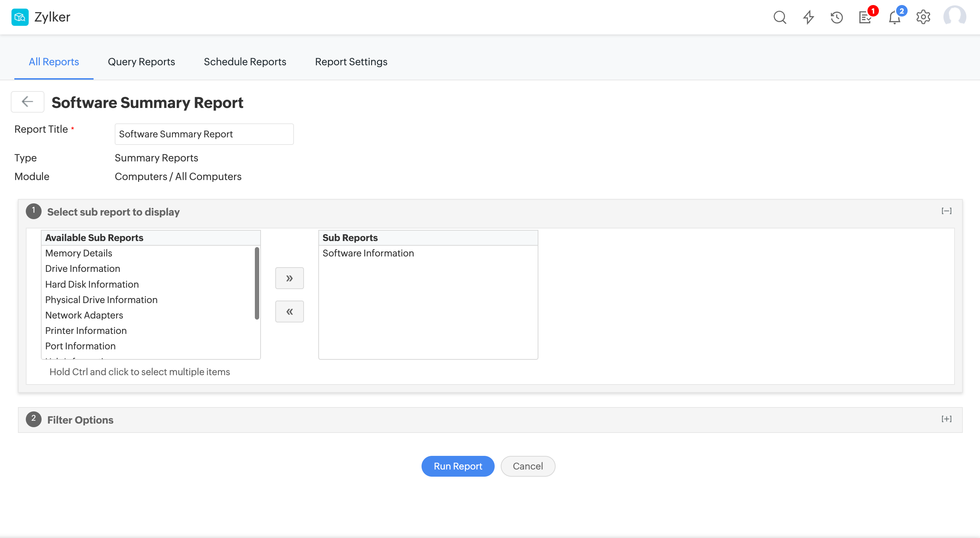
Task: Click the Available Sub Reports scrollbar
Action: pyautogui.click(x=257, y=283)
